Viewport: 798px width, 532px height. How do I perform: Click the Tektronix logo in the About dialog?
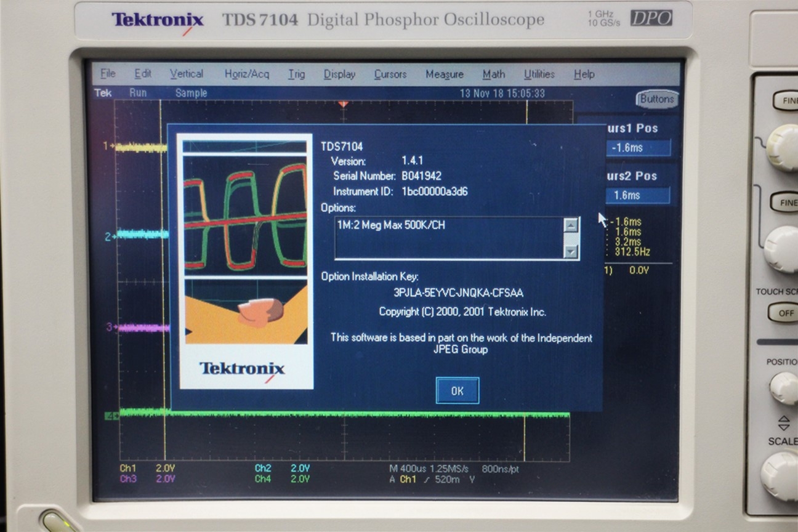pos(243,369)
